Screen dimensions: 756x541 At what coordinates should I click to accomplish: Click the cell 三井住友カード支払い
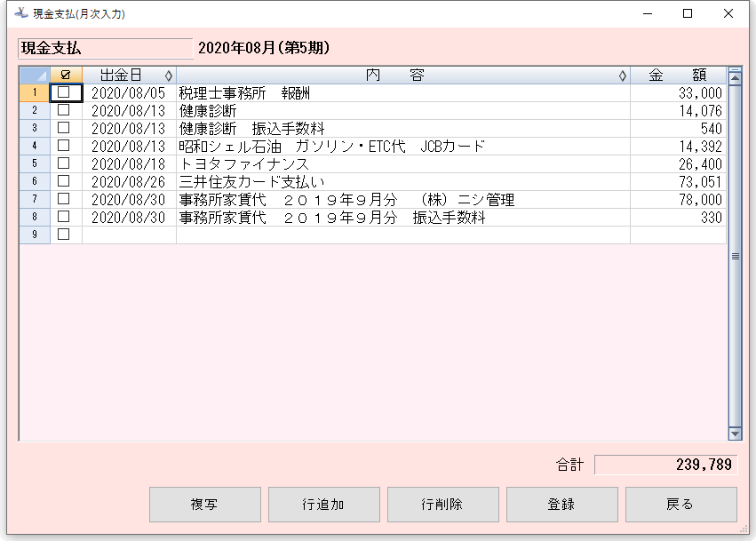(x=403, y=182)
